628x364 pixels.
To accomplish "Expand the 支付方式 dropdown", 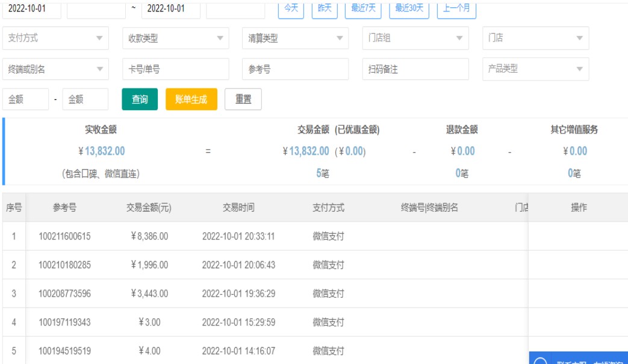I will pos(55,38).
